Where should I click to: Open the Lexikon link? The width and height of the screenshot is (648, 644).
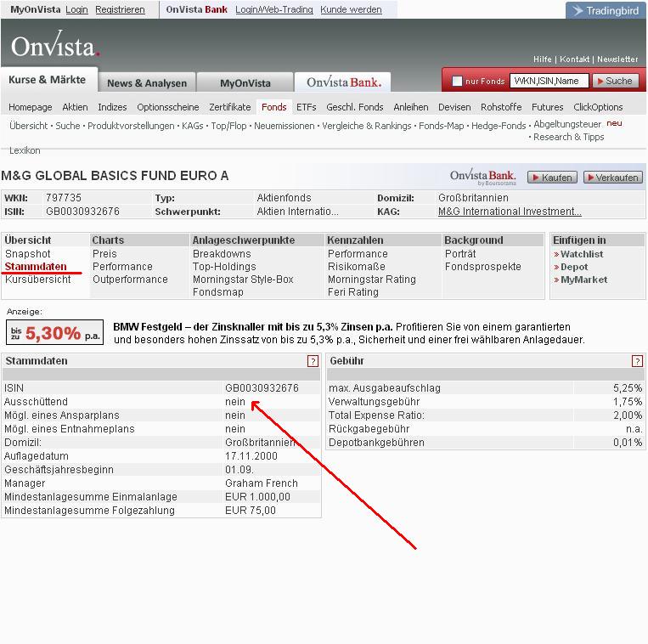25,150
